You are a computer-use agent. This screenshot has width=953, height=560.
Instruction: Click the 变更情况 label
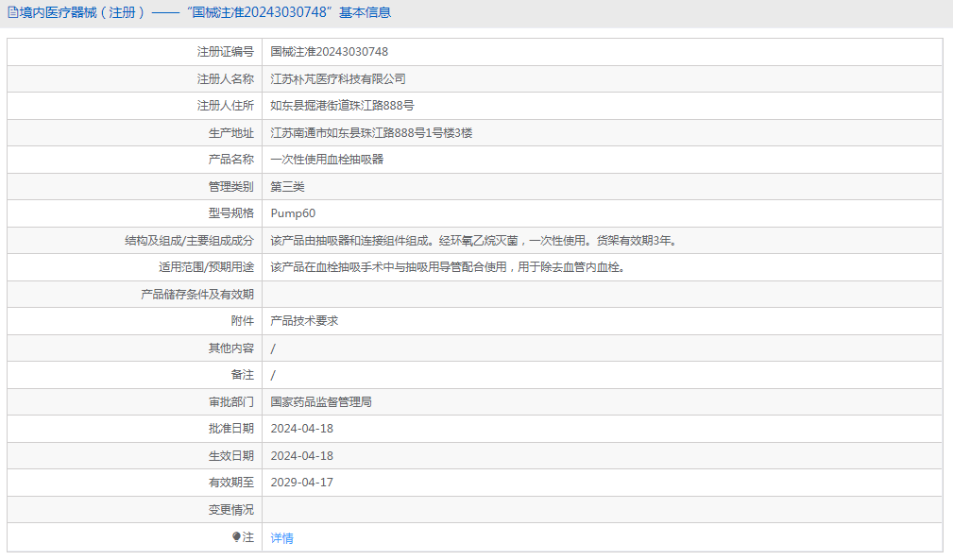[231, 510]
